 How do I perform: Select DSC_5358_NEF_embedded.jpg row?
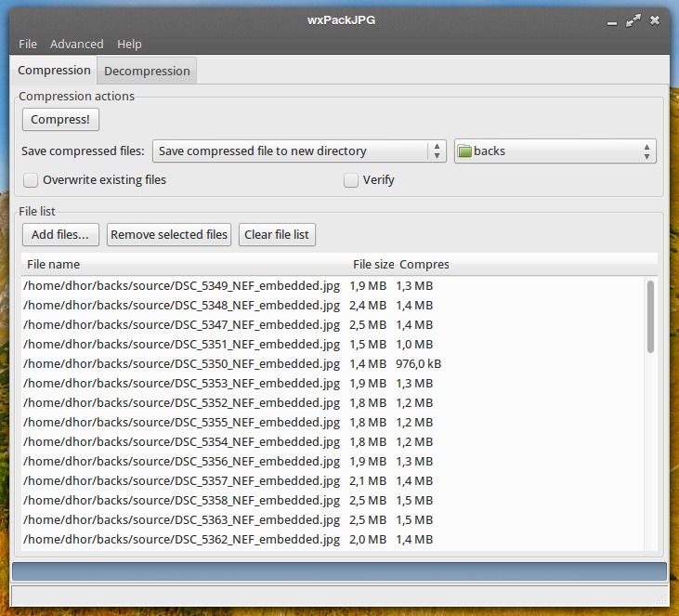[333, 501]
